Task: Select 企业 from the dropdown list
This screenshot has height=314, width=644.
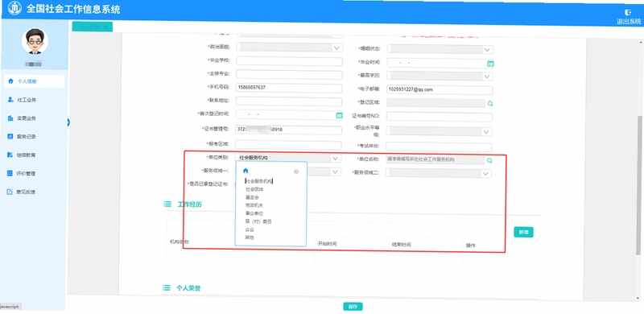Action: [x=250, y=229]
